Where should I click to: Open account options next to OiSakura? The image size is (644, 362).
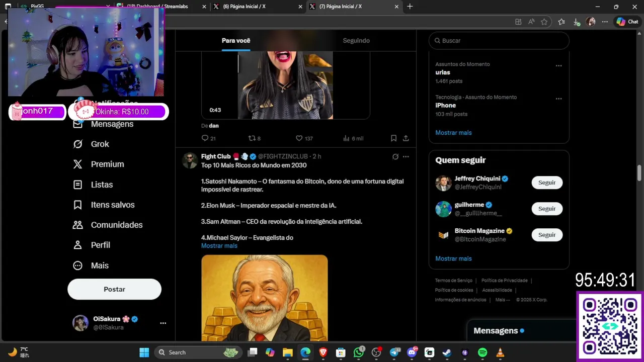pyautogui.click(x=163, y=323)
